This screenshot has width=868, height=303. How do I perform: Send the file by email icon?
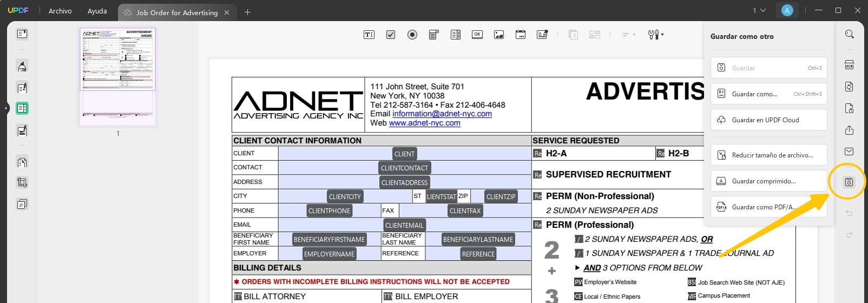click(x=850, y=151)
